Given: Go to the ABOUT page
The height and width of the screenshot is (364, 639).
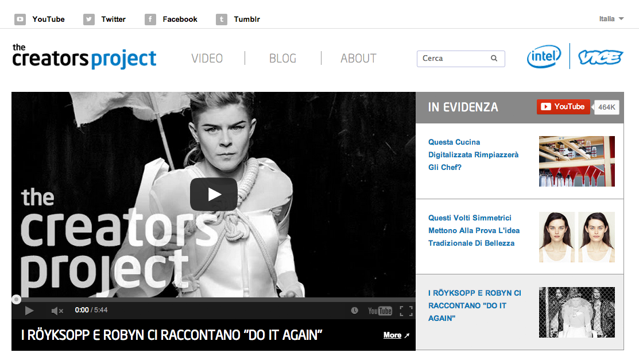Looking at the screenshot, I should [359, 59].
